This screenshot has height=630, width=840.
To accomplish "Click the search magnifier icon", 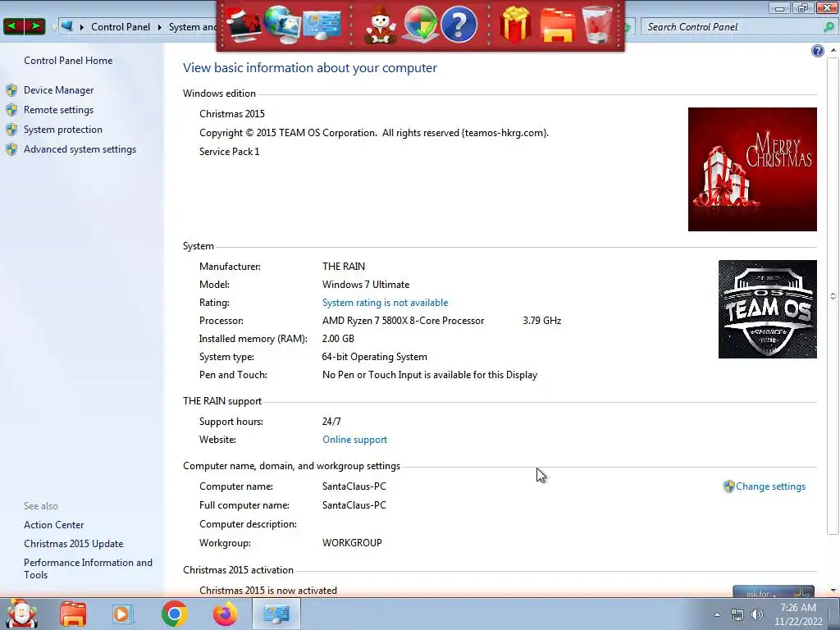I will (x=829, y=26).
